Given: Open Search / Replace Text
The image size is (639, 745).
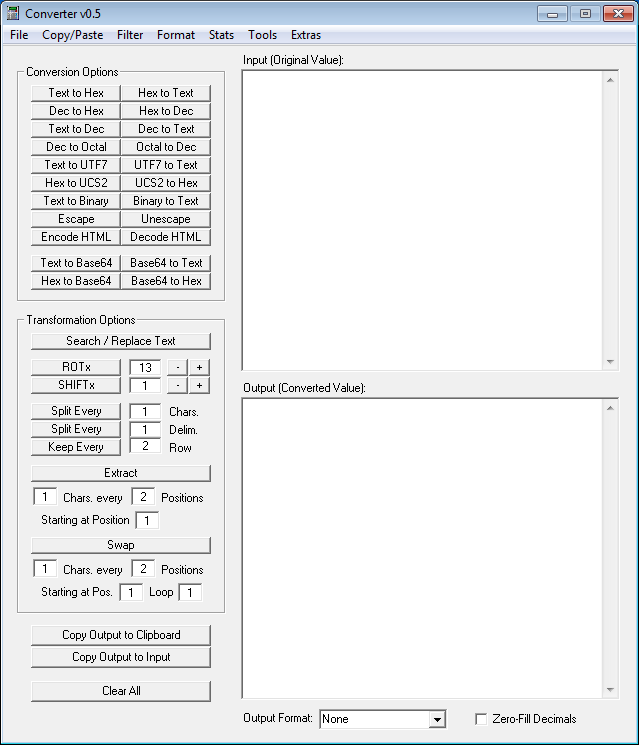Looking at the screenshot, I should 121,341.
